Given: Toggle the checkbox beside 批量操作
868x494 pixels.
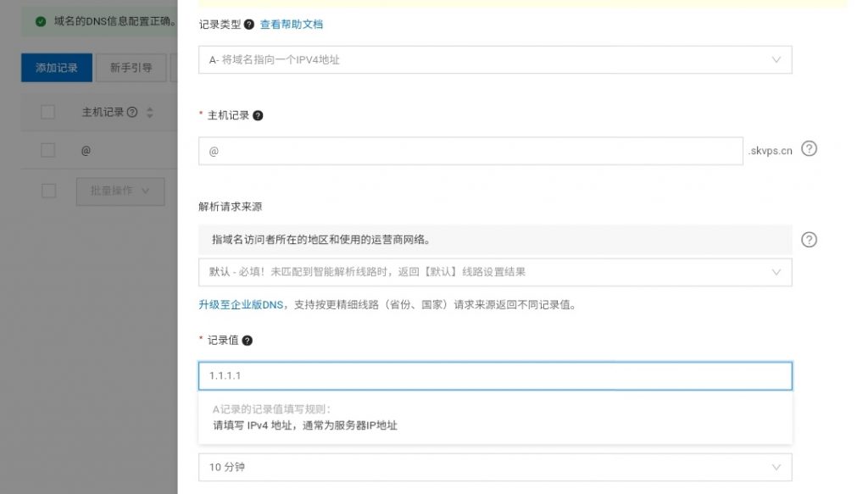Looking at the screenshot, I should [47, 191].
